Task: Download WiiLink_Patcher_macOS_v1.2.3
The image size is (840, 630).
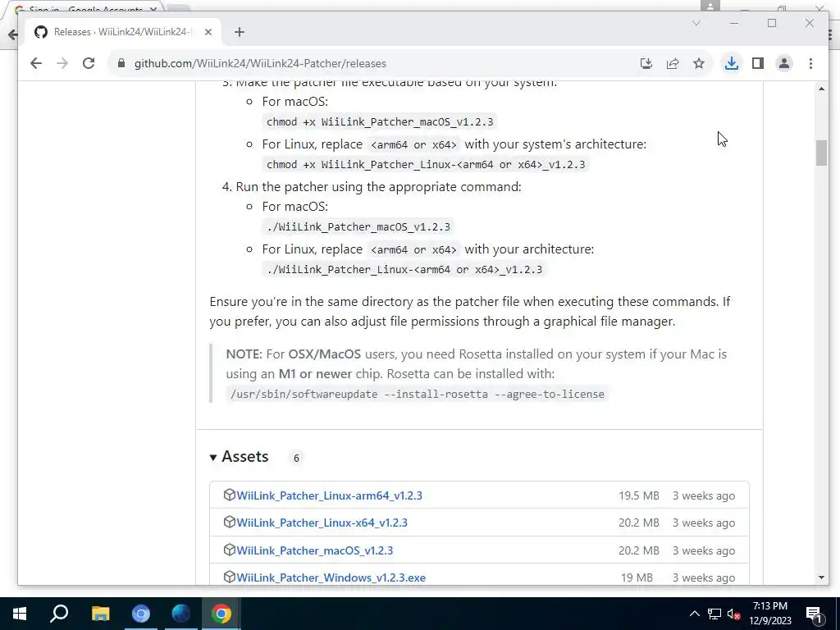Action: click(x=314, y=550)
